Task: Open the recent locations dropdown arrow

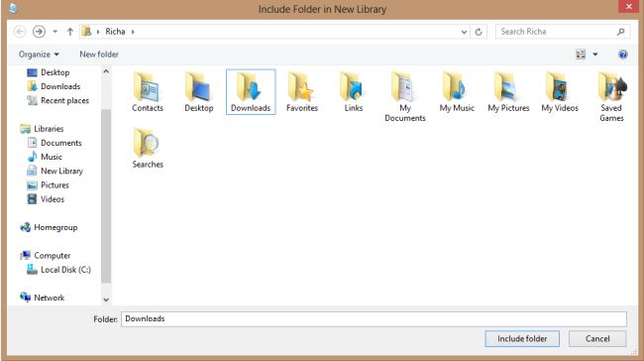Action: [55, 32]
